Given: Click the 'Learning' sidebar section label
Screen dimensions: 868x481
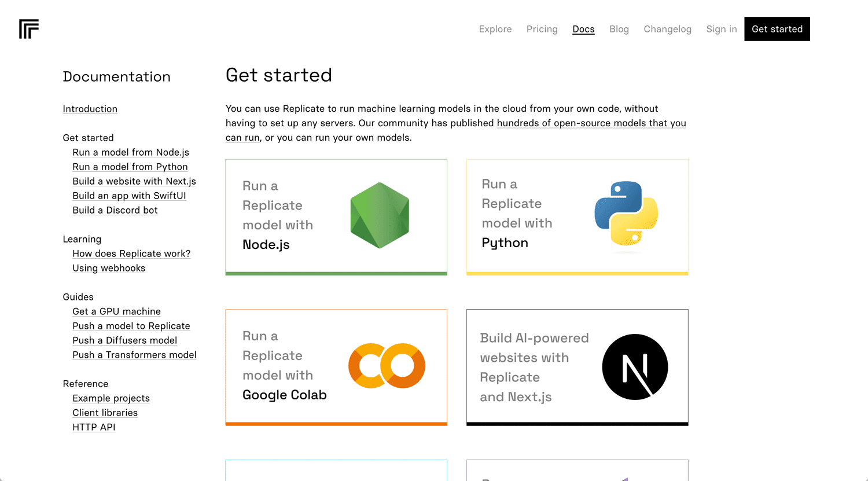Looking at the screenshot, I should 82,239.
